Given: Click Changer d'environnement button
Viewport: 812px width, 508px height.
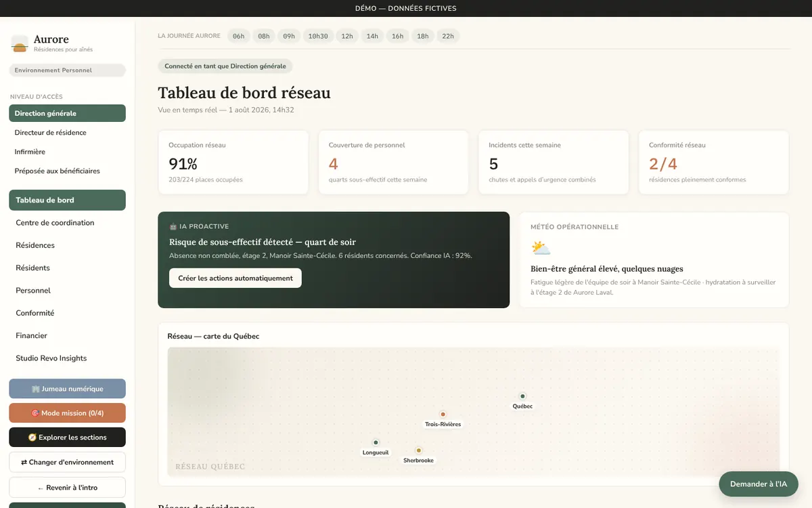Looking at the screenshot, I should tap(67, 462).
